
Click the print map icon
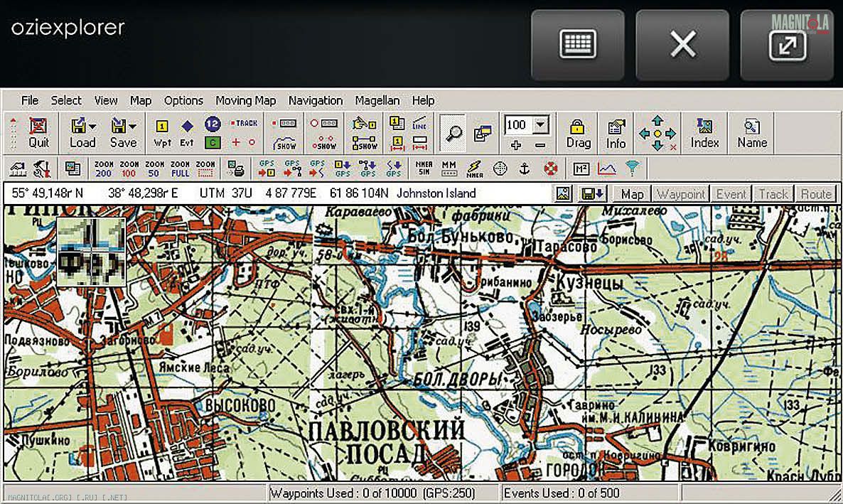pyautogui.click(x=235, y=168)
